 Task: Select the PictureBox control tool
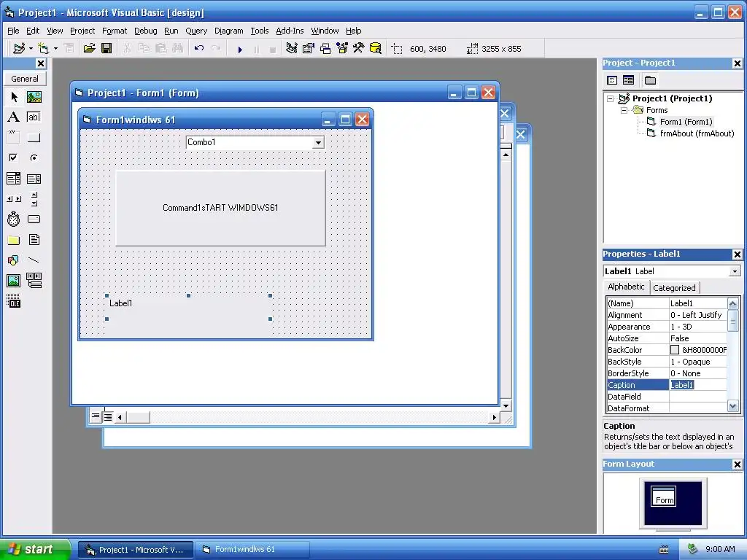[x=34, y=97]
